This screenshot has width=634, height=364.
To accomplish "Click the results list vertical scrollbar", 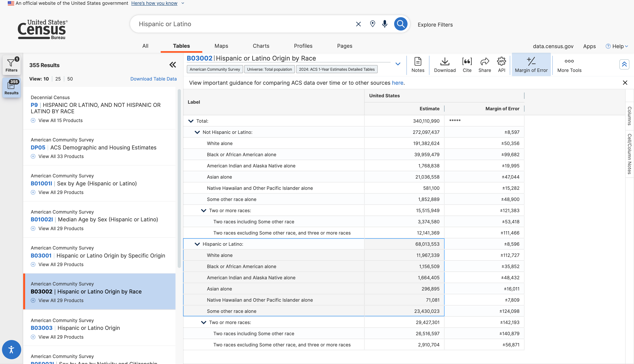I will [179, 178].
